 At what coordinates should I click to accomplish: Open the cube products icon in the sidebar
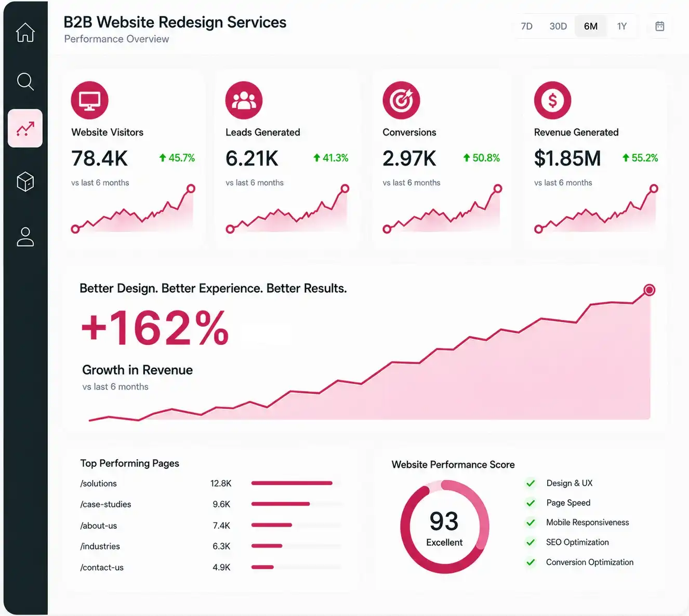[25, 182]
